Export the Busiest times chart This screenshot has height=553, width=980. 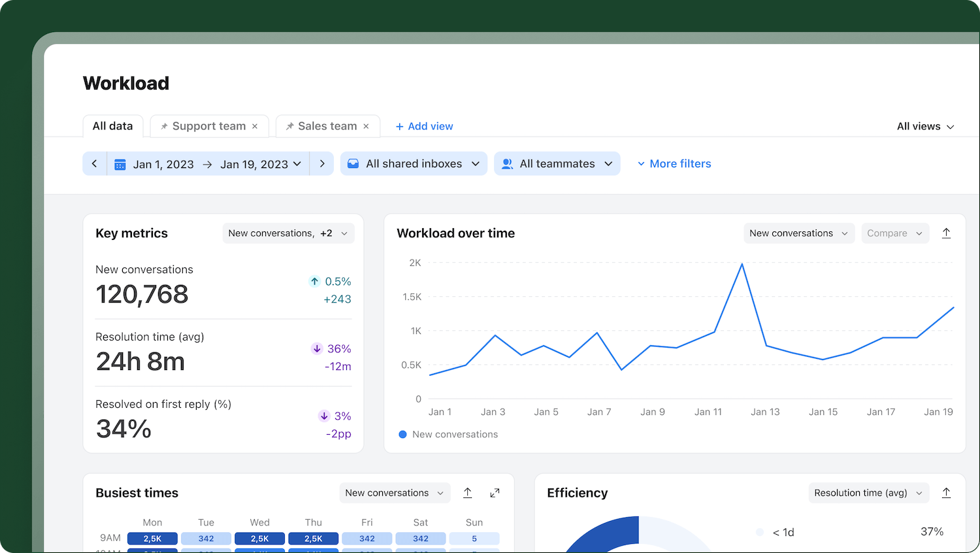pyautogui.click(x=468, y=493)
